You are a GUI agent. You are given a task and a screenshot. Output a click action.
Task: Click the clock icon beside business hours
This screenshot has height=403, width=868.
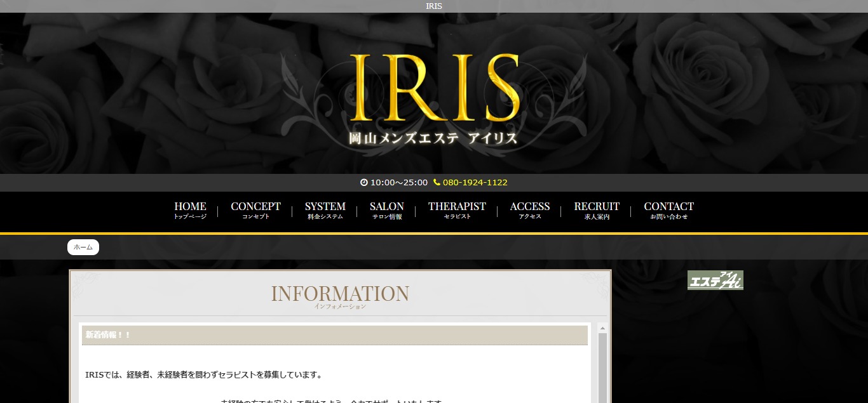pyautogui.click(x=363, y=182)
